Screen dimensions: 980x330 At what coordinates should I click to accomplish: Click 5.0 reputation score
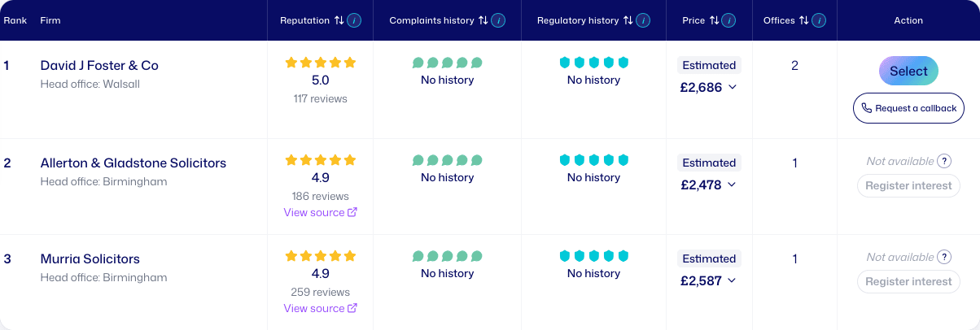click(321, 80)
